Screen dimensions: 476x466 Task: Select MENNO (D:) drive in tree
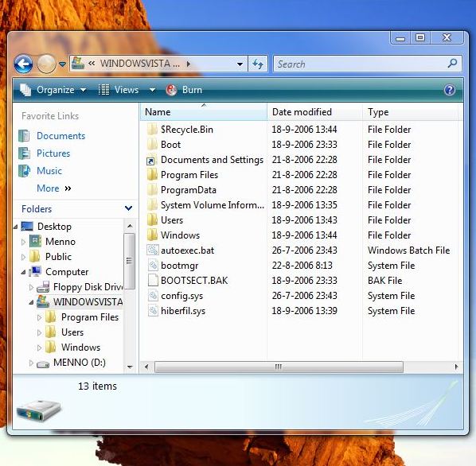(80, 363)
